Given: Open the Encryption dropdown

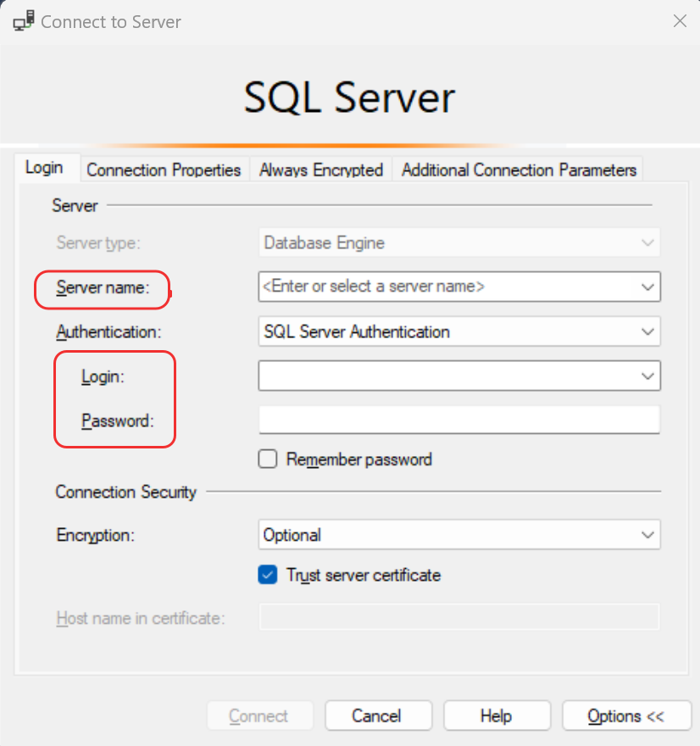Looking at the screenshot, I should (459, 535).
